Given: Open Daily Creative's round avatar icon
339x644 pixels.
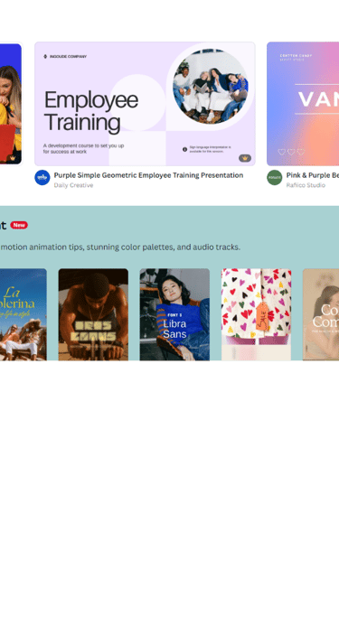Looking at the screenshot, I should click(42, 177).
